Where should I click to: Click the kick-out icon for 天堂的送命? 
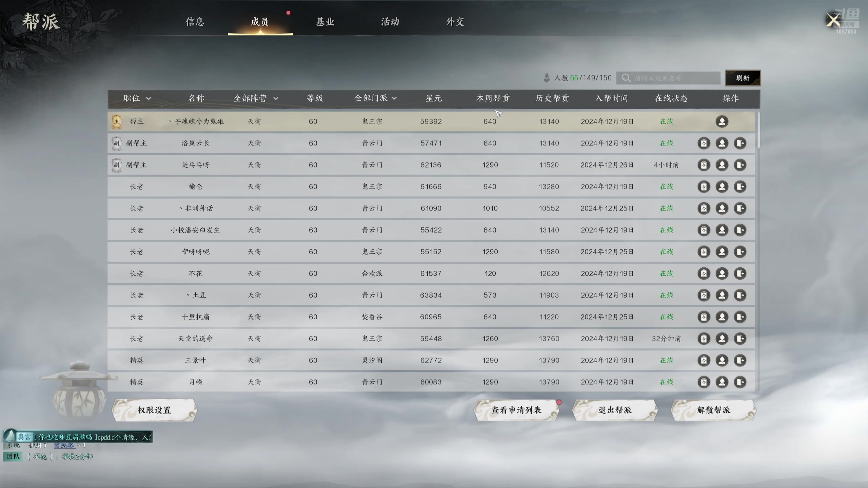coord(740,338)
